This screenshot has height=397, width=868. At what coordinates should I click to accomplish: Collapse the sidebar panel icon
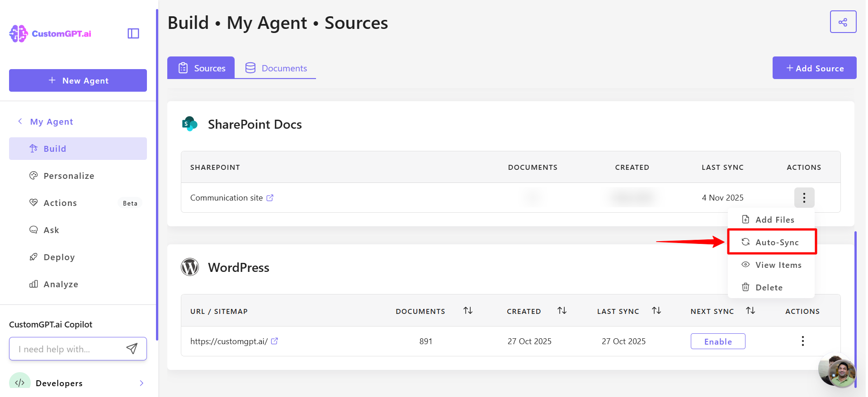coord(133,33)
